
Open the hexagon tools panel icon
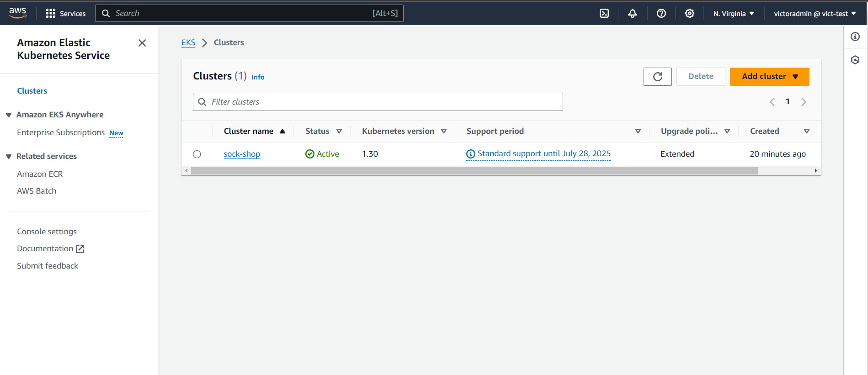click(855, 60)
